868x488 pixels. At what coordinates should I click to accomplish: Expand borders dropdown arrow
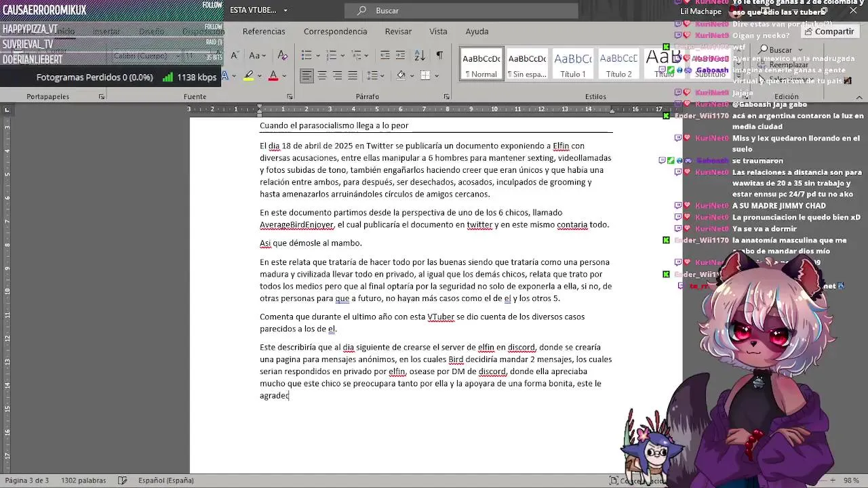[436, 75]
